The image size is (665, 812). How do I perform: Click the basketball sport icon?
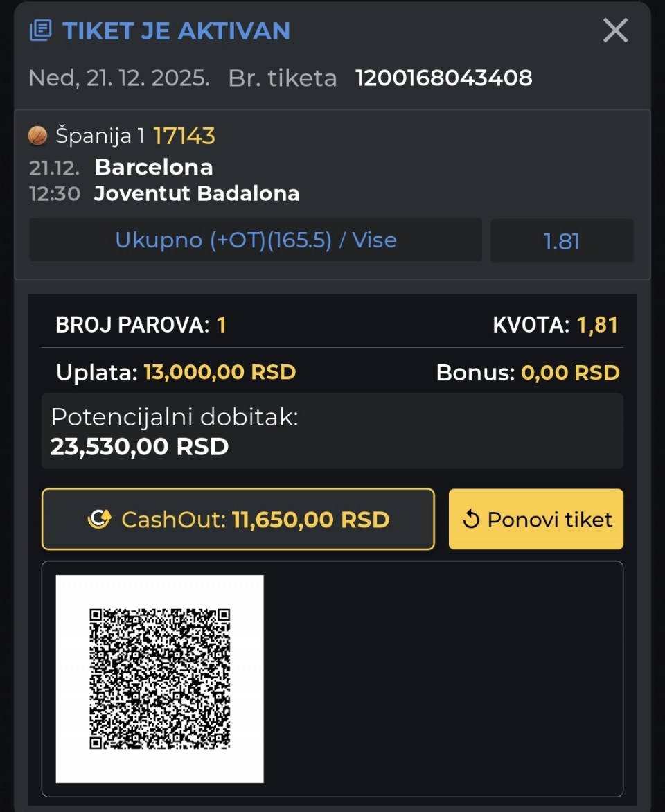coord(37,136)
